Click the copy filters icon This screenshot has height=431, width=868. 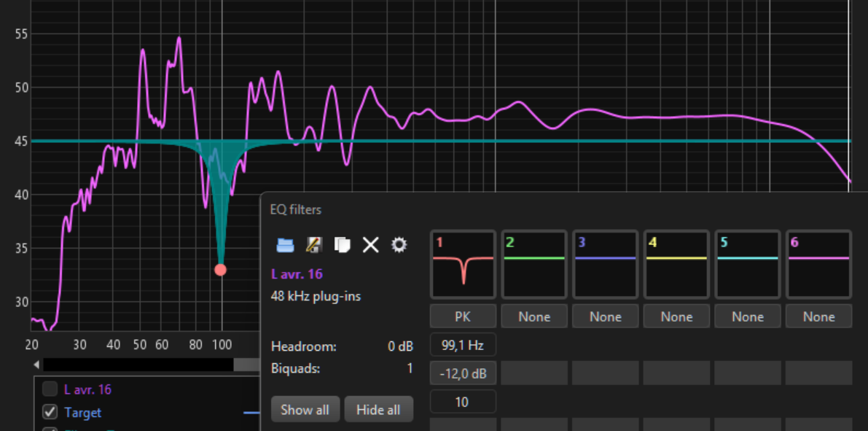[342, 245]
